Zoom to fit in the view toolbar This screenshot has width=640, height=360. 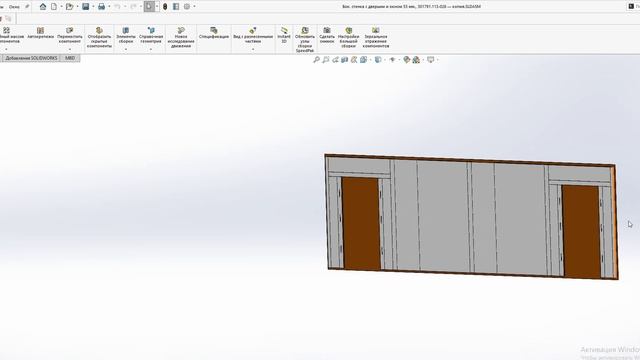[x=316, y=60]
